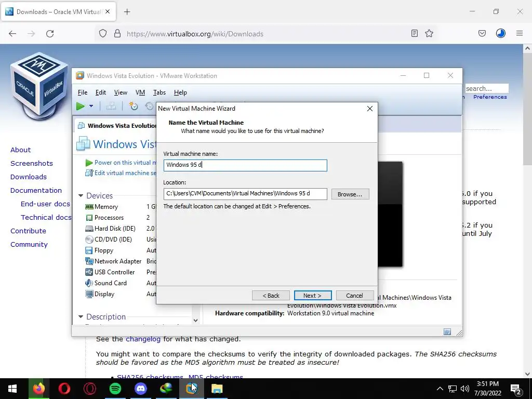Click the Network Adapter device icon
532x399 pixels.
click(x=89, y=261)
